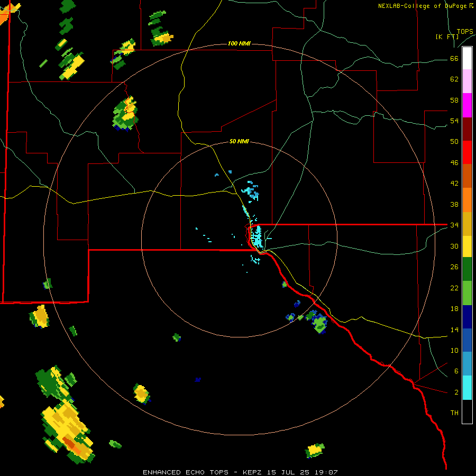Image resolution: width=476 pixels, height=476 pixels.
Task: Click the dark red maroon scale swatch
Action: (x=467, y=129)
